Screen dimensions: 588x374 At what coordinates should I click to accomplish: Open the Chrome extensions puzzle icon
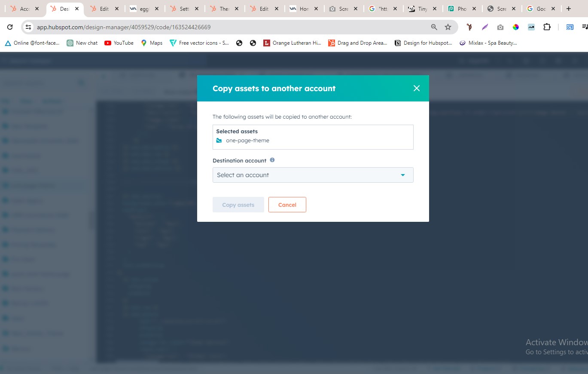coord(547,27)
